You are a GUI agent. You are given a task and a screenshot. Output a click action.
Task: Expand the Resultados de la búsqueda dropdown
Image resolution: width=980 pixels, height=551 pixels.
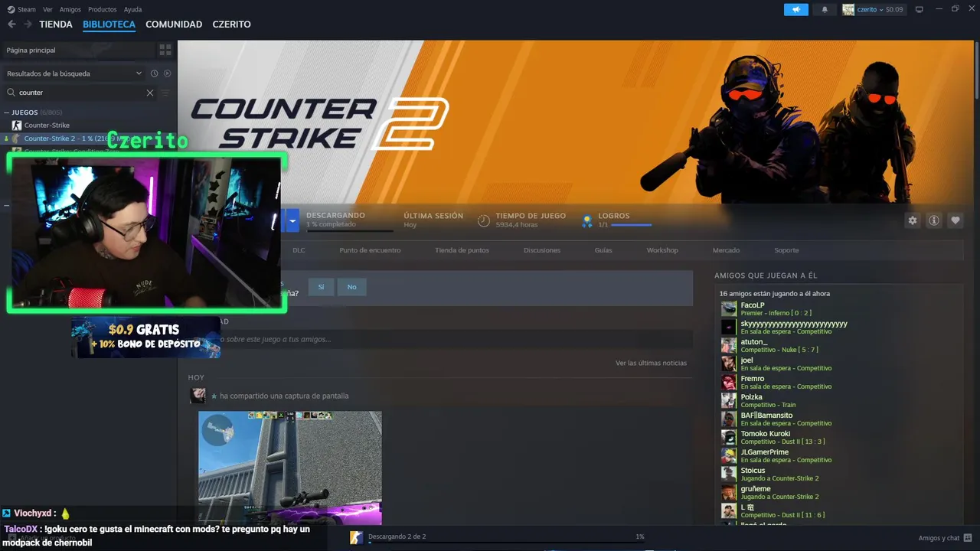tap(74, 73)
